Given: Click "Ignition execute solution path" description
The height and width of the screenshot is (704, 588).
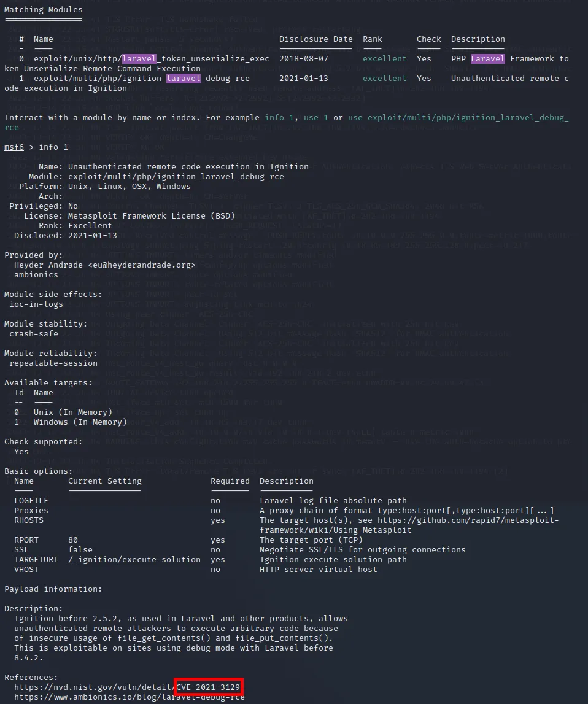Looking at the screenshot, I should coord(333,560).
